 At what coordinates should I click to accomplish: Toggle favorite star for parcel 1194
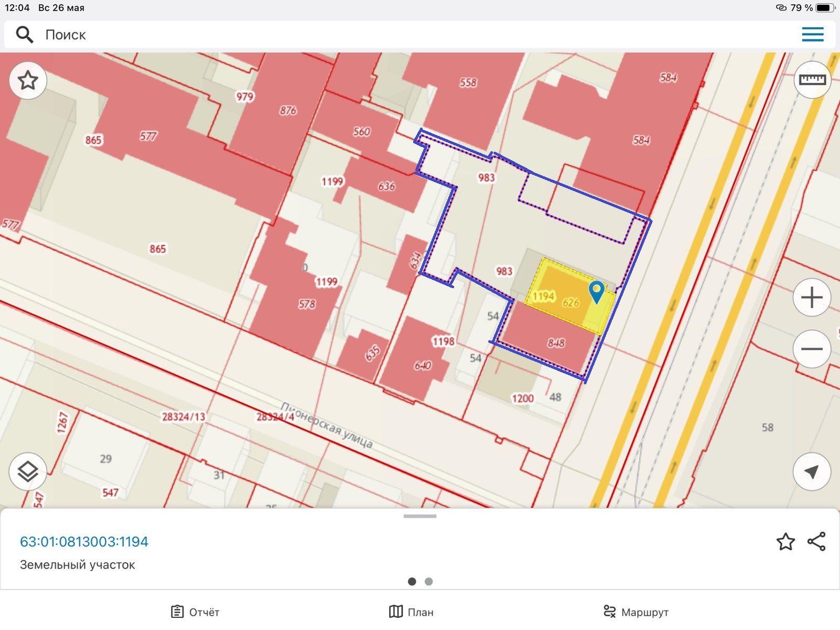[x=785, y=541]
